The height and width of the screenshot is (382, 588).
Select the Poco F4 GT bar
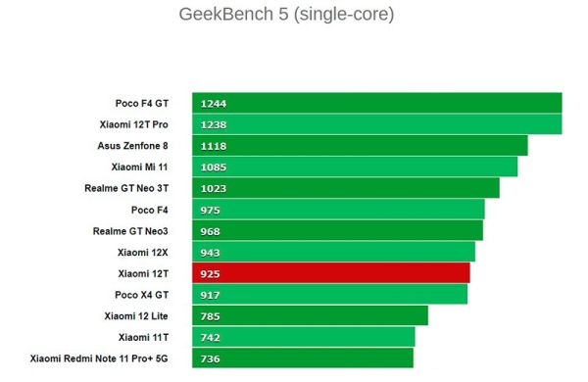tap(377, 103)
